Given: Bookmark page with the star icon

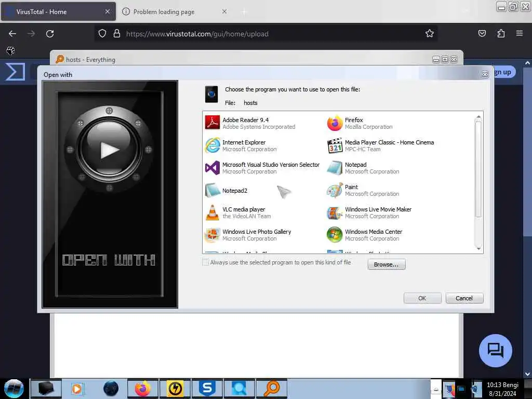Looking at the screenshot, I should pyautogui.click(x=430, y=33).
